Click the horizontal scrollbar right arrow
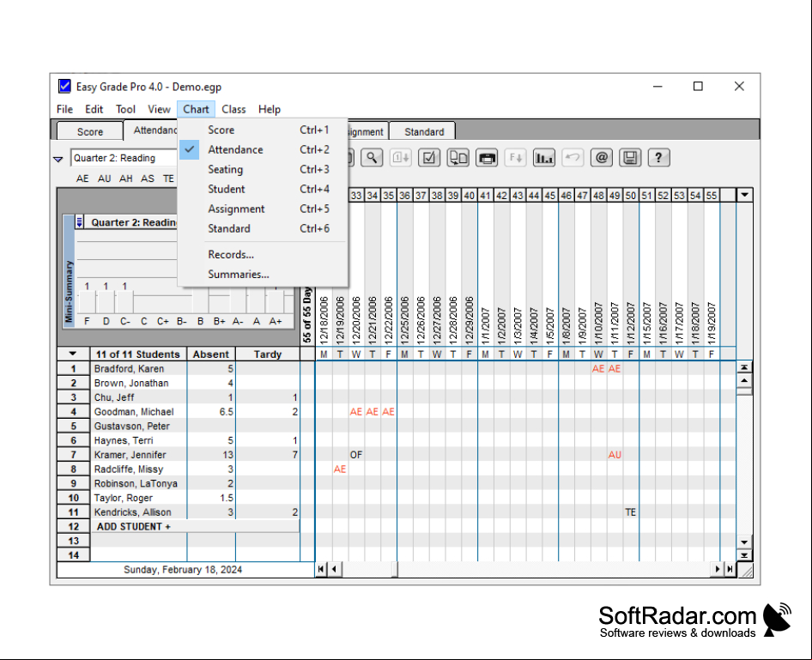 pos(718,569)
